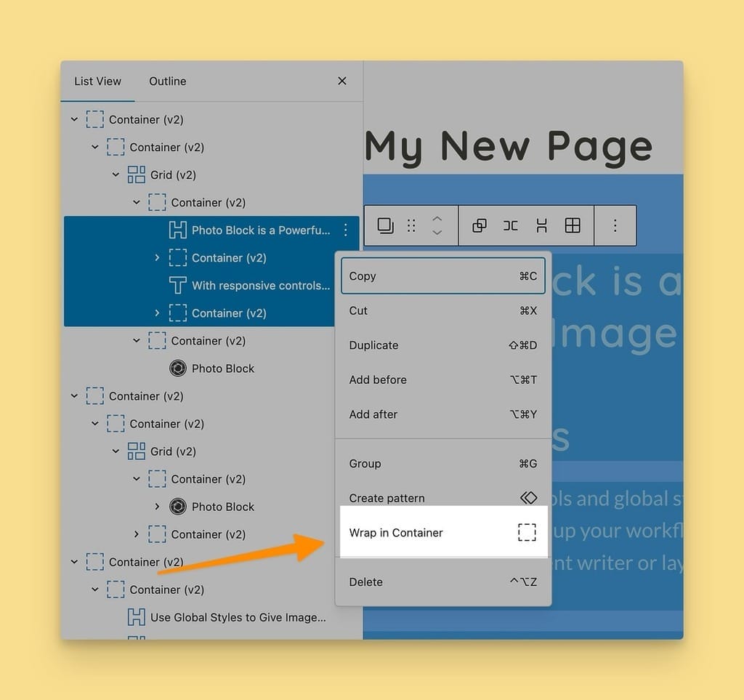Switch to the Outline tab

coord(168,81)
